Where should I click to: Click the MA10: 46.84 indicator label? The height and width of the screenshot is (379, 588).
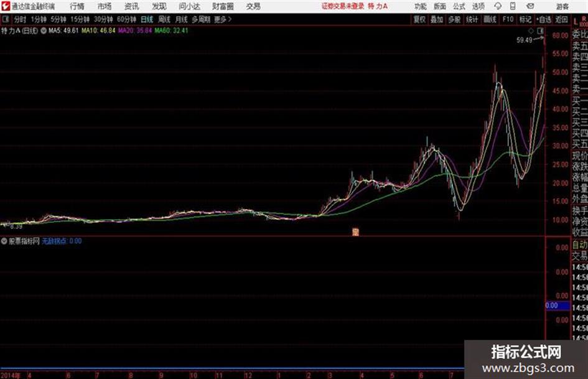[99, 30]
